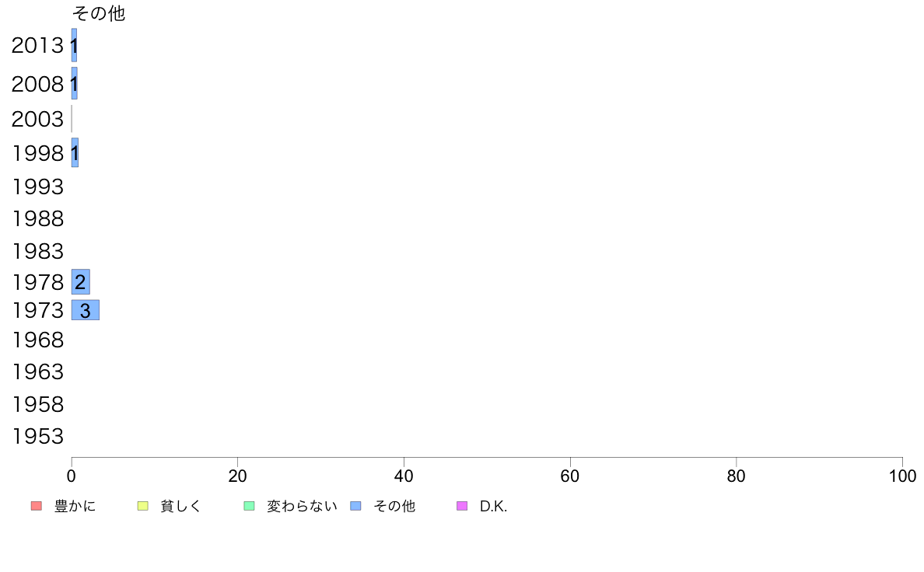
Task: Toggle the 変わらない legend label
Action: point(302,507)
